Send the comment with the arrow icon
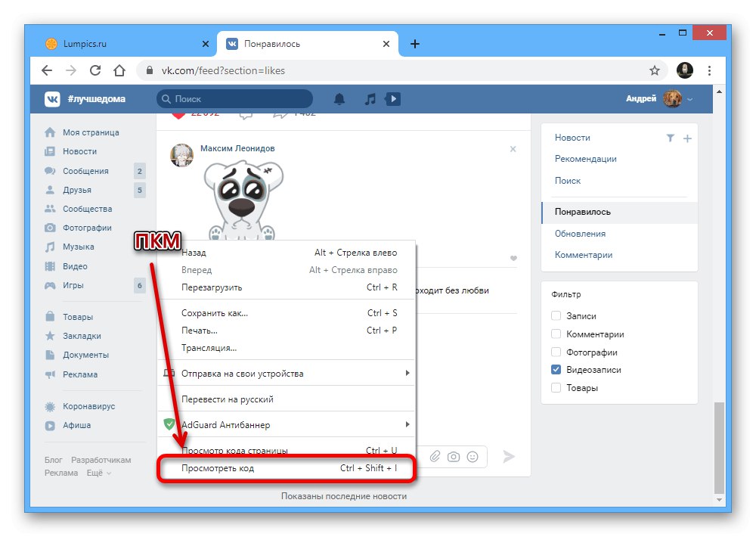Image resolution: width=756 pixels, height=537 pixels. [x=509, y=456]
